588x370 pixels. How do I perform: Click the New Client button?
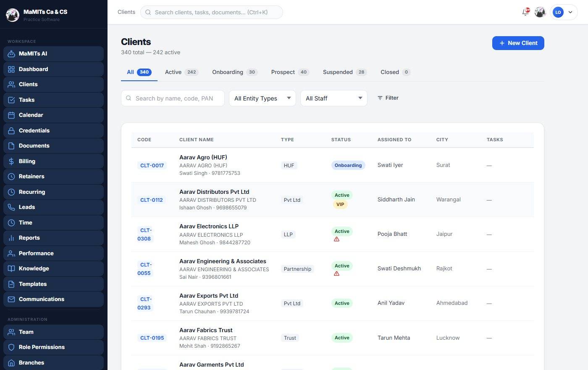(518, 43)
